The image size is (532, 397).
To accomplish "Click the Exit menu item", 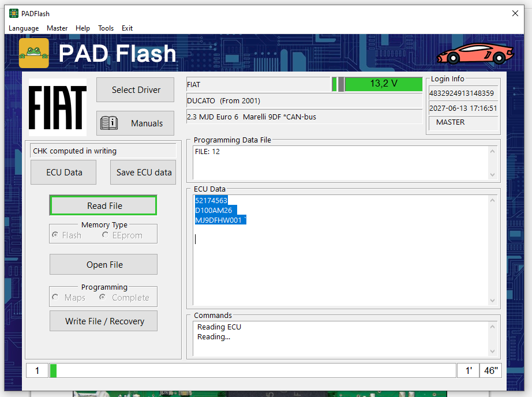I will tap(128, 28).
